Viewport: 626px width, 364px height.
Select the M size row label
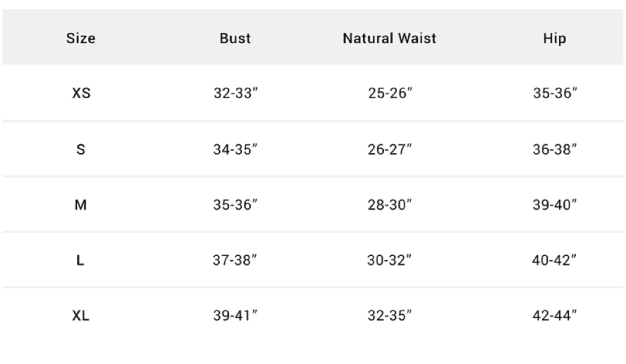(81, 205)
